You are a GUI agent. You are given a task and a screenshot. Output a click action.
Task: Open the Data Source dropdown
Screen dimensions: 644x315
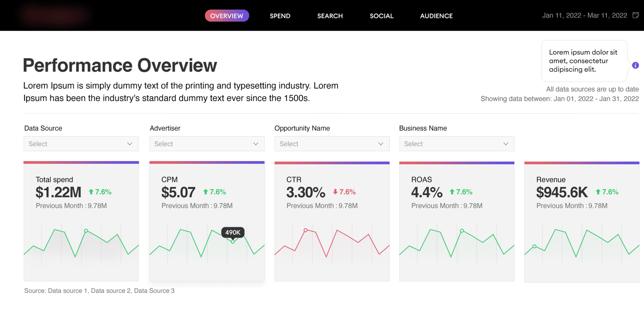81,144
